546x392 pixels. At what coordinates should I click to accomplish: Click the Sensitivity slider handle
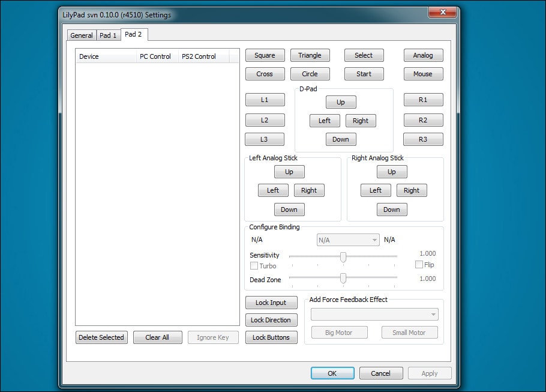[x=343, y=257]
